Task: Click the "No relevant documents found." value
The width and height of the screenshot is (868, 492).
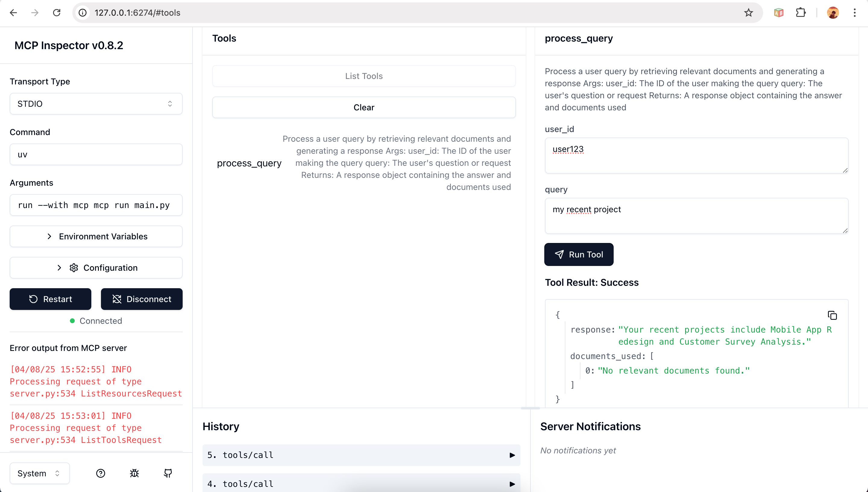Action: tap(674, 371)
